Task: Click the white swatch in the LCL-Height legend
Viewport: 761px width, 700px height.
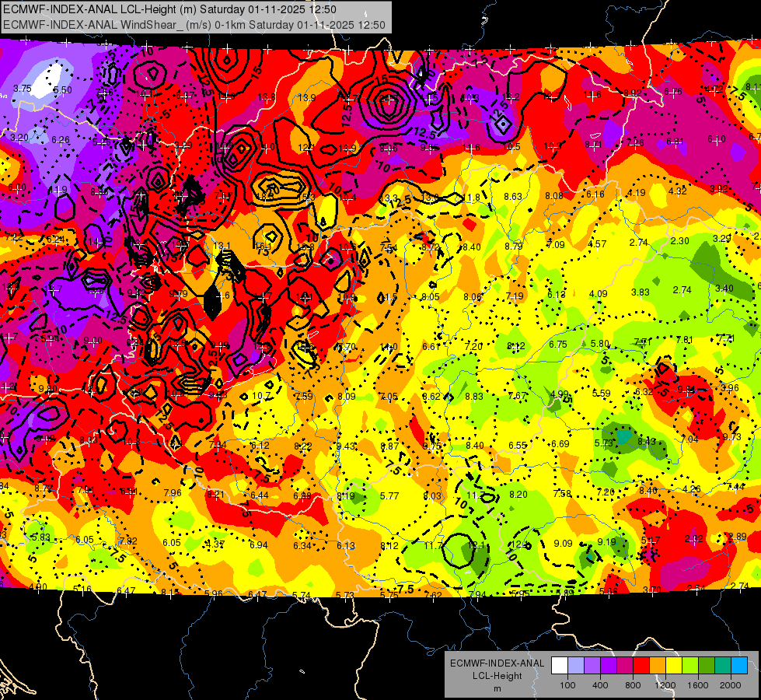Action: coord(560,666)
